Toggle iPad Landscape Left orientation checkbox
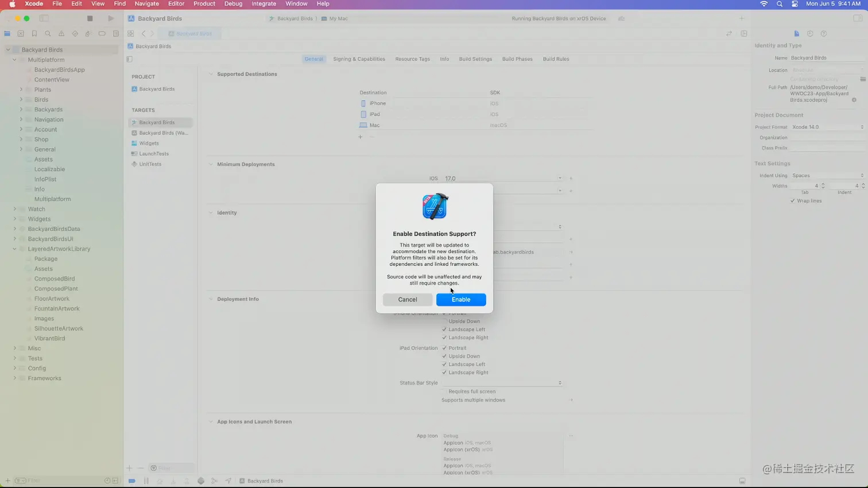The height and width of the screenshot is (488, 868). (x=444, y=365)
